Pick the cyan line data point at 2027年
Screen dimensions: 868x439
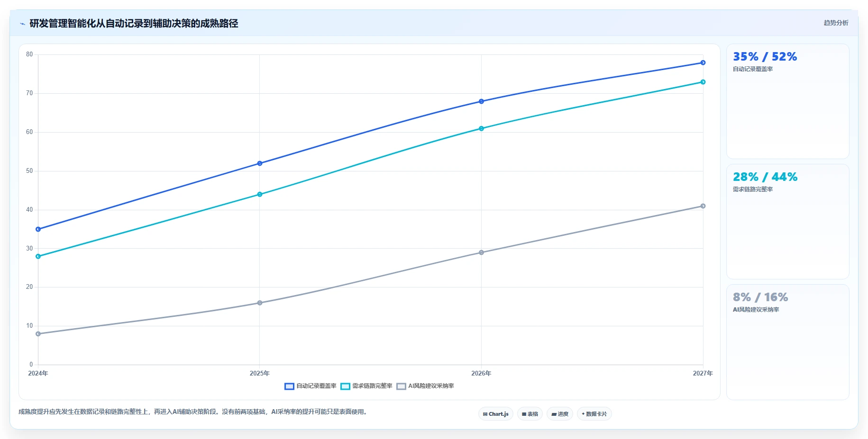(703, 82)
